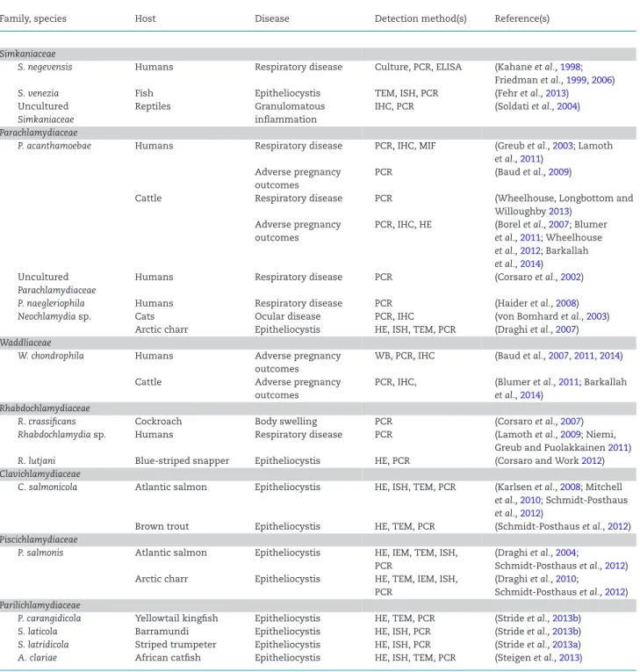Select the 'S. negevensis' species cell
The height and width of the screenshot is (672, 640).
[45, 67]
